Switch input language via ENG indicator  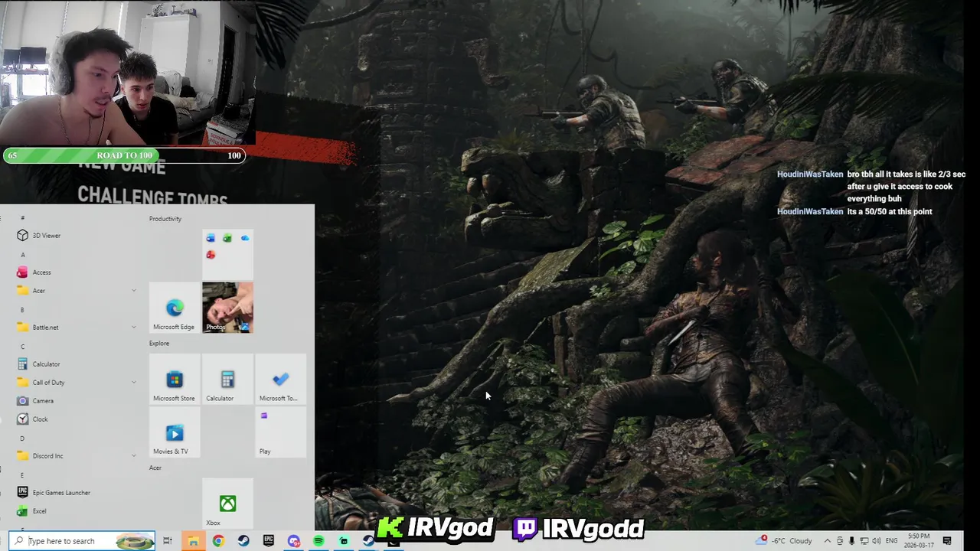(891, 541)
